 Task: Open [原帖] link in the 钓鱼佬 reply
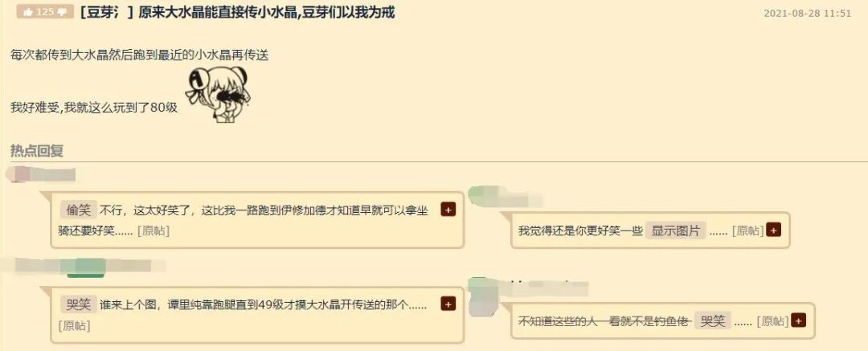772,320
